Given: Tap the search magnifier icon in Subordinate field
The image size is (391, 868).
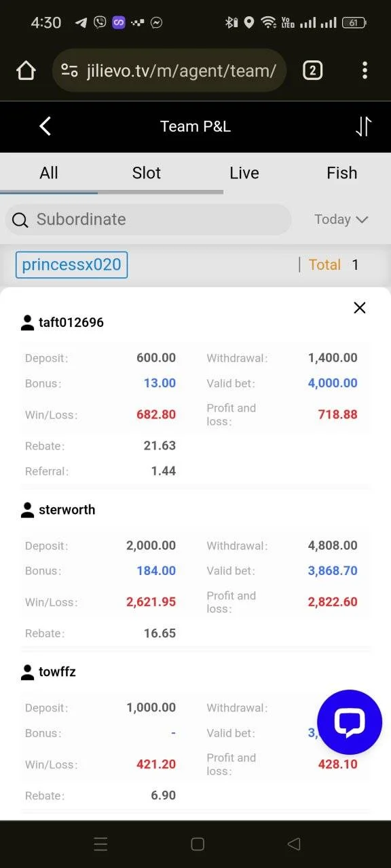Looking at the screenshot, I should [20, 220].
